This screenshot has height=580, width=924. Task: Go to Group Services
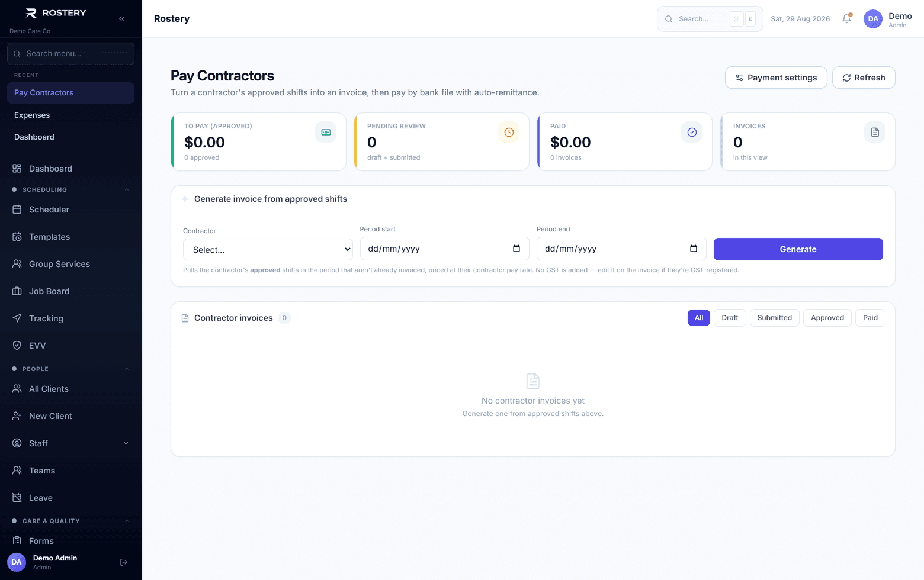click(x=71, y=264)
